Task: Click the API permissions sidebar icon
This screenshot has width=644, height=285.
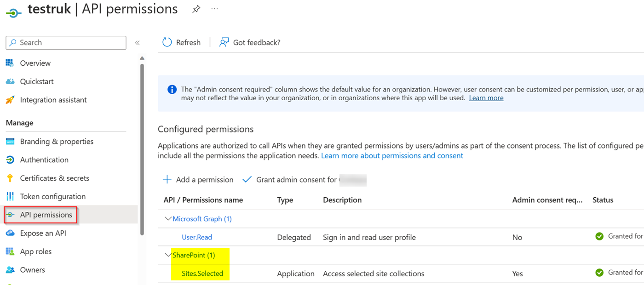Action: point(10,215)
